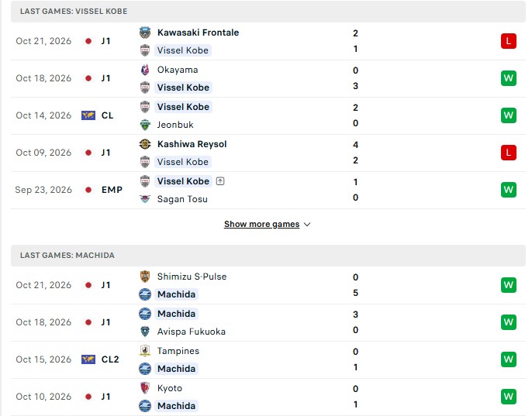
Task: Click the Tampines team crest icon
Action: pos(145,351)
